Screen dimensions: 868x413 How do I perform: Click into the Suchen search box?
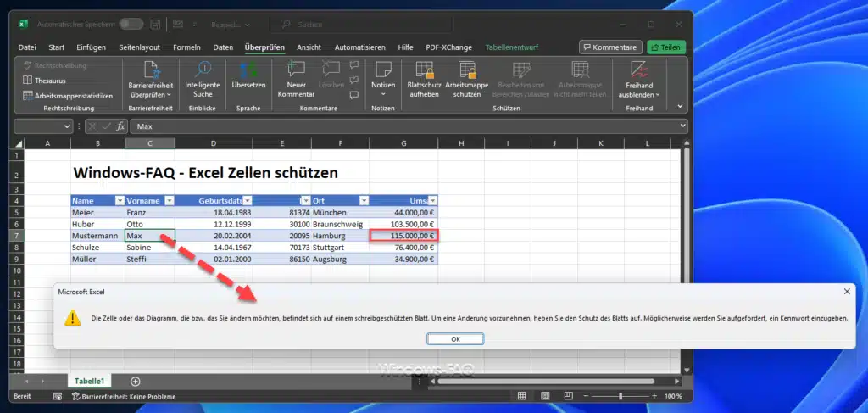(x=361, y=25)
